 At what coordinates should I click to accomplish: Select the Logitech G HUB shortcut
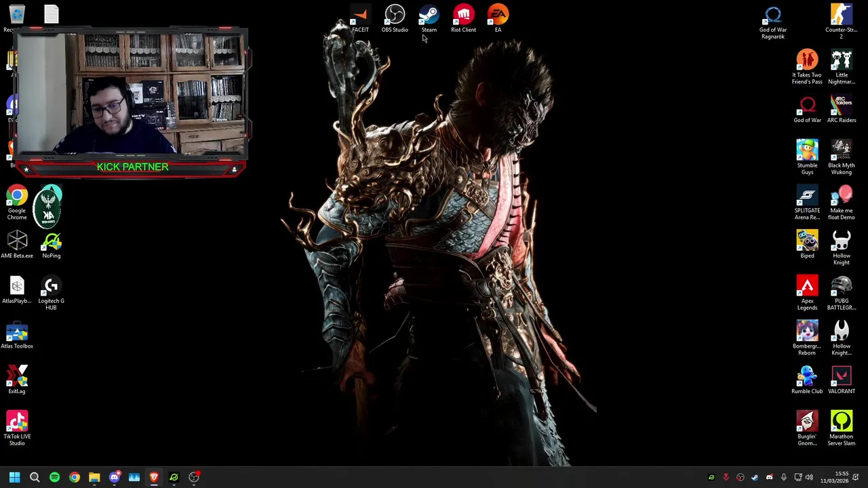coord(52,293)
